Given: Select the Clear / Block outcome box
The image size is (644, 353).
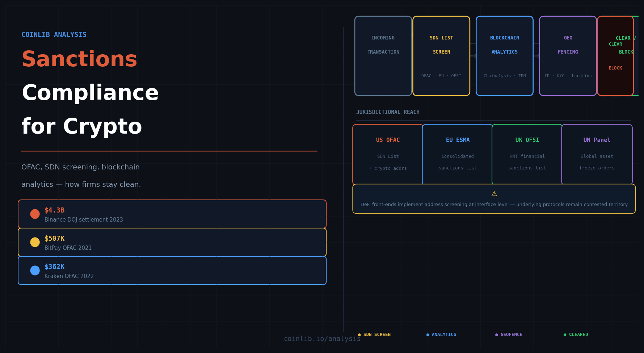Looking at the screenshot, I should point(615,56).
